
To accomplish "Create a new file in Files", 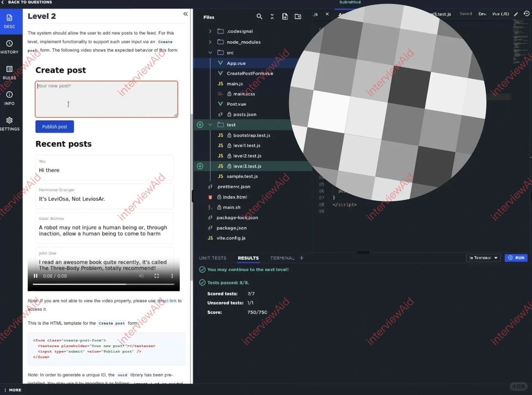I will pos(285,16).
